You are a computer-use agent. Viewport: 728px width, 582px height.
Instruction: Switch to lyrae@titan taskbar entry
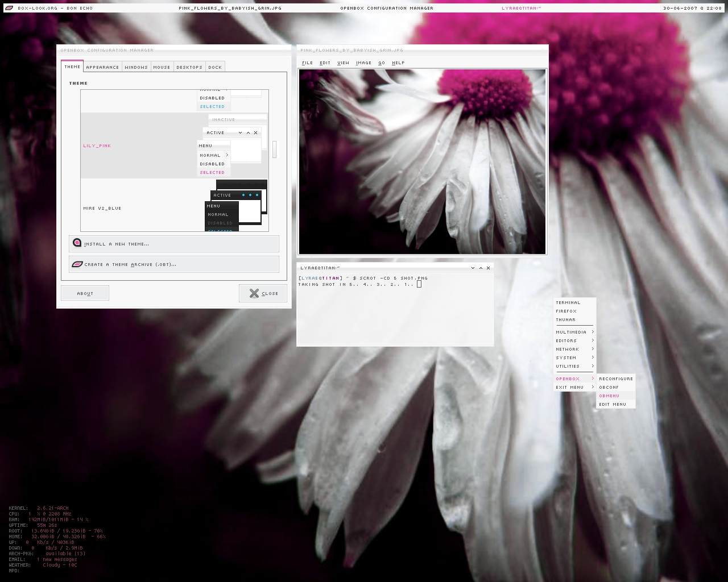click(522, 9)
